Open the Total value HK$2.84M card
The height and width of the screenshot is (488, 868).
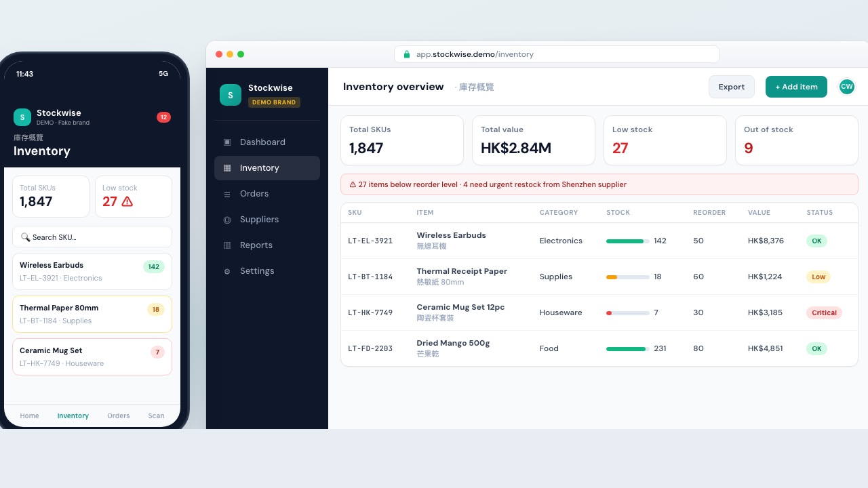[x=534, y=140]
